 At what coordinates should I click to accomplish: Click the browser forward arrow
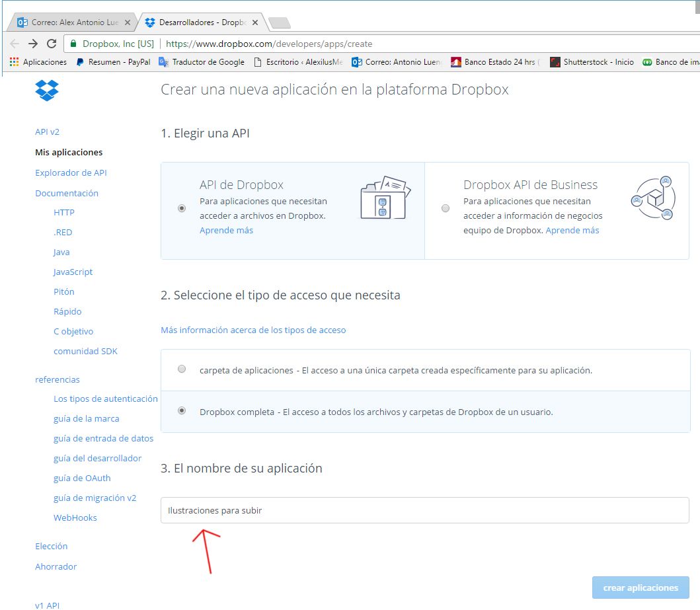[32, 44]
